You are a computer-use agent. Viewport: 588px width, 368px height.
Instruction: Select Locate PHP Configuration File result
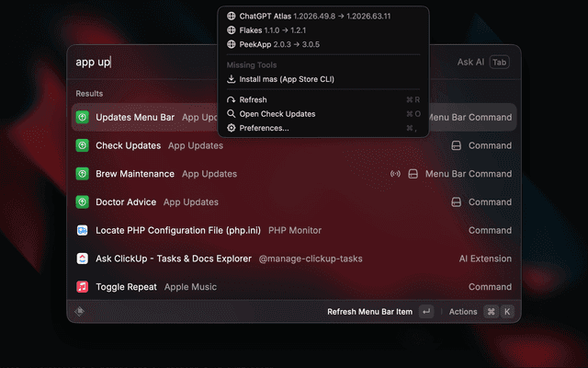click(x=294, y=230)
